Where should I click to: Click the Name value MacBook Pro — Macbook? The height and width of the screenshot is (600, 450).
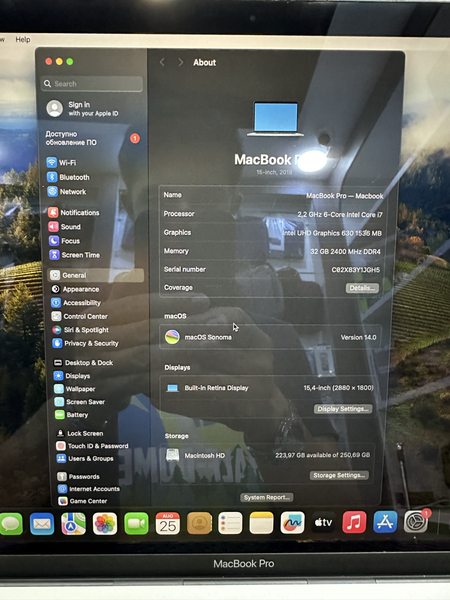(344, 196)
